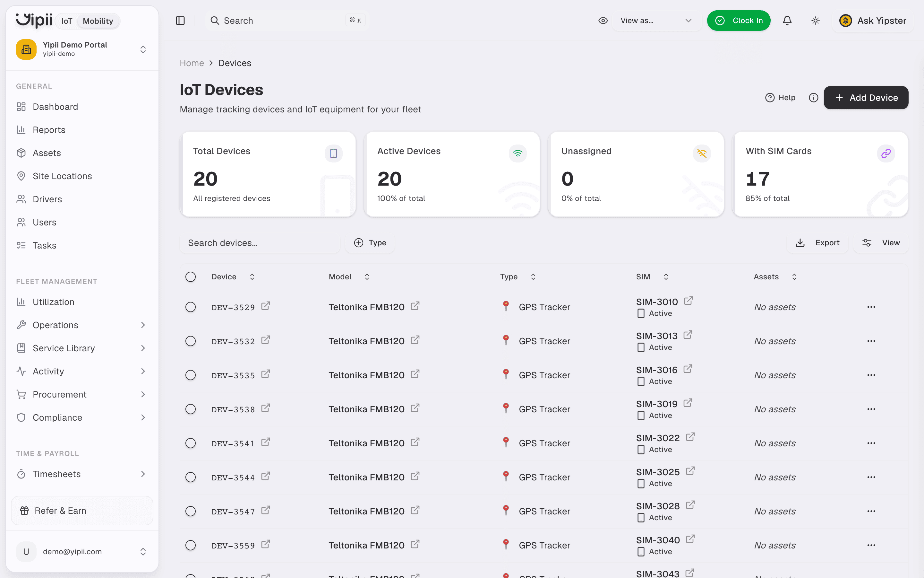Open the View as dropdown
The height and width of the screenshot is (578, 924).
(x=656, y=21)
